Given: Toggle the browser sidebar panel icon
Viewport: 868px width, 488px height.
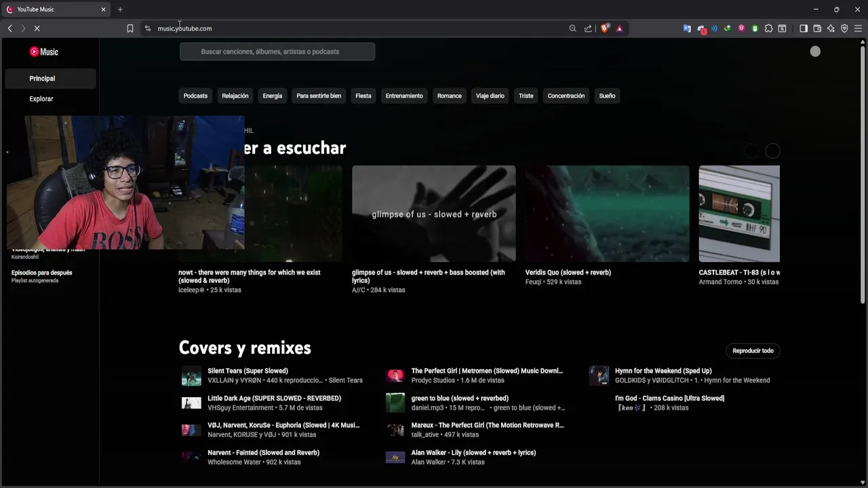Looking at the screenshot, I should (x=804, y=28).
